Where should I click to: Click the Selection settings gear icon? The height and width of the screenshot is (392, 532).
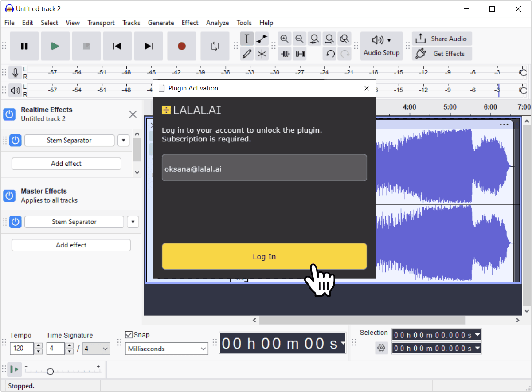(381, 348)
